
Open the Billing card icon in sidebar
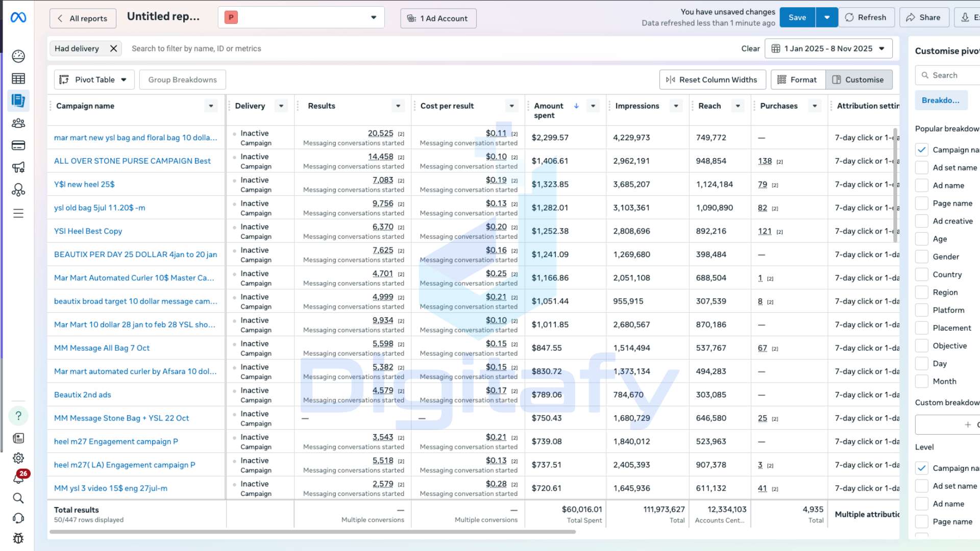[18, 145]
